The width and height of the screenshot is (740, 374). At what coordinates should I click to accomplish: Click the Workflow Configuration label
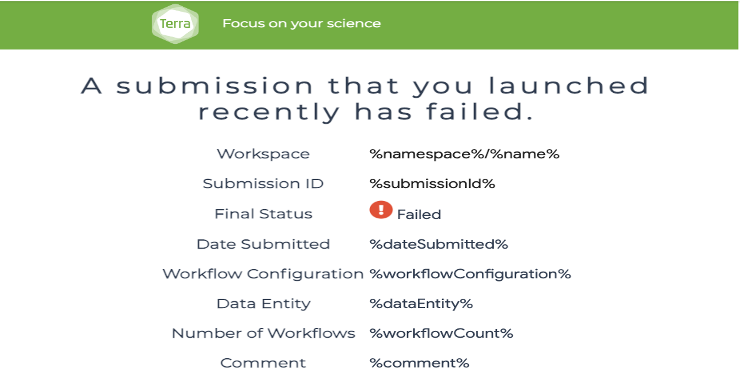click(x=263, y=274)
